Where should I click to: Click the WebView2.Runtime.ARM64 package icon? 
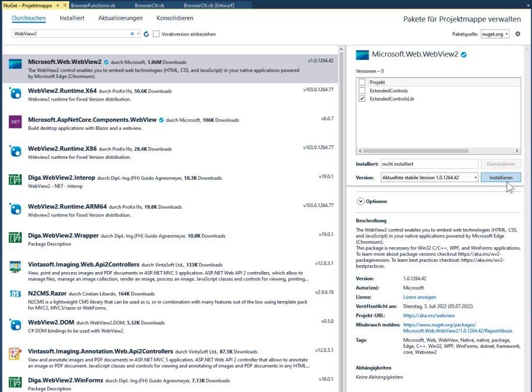coord(15,209)
